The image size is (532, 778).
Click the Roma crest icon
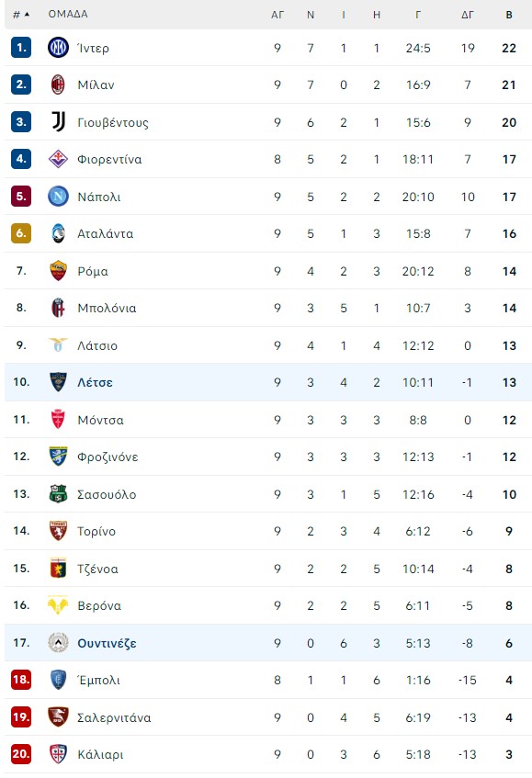58,271
